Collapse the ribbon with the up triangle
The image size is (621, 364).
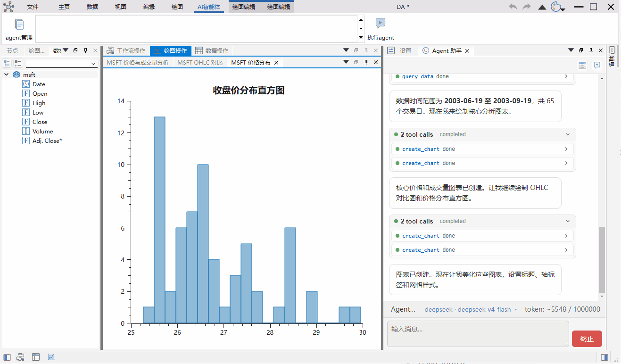click(542, 7)
